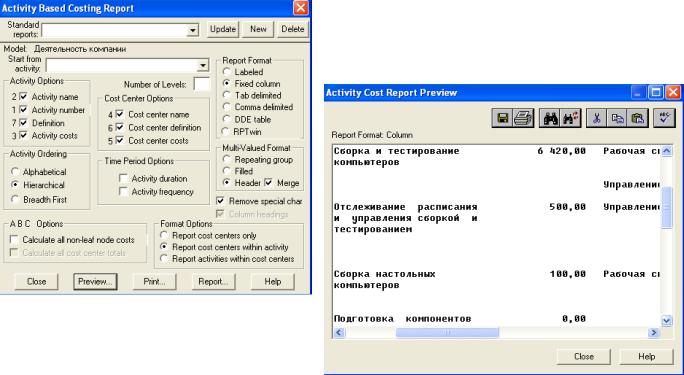The width and height of the screenshot is (684, 375).
Task: Select Breadth First activity ordering
Action: pyautogui.click(x=15, y=199)
